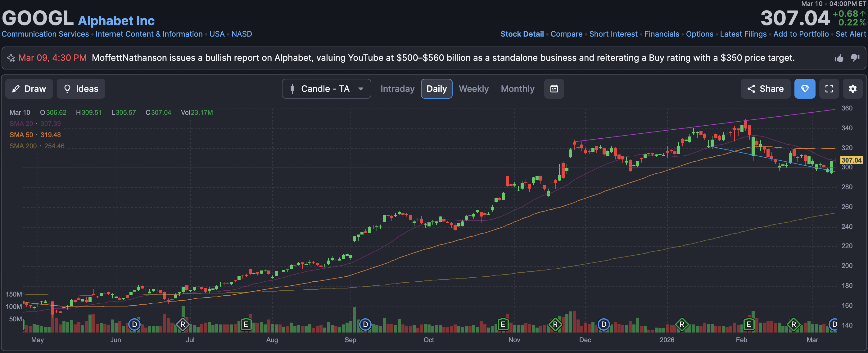The image size is (868, 353).
Task: Open the Short Interest tab link
Action: [x=613, y=34]
